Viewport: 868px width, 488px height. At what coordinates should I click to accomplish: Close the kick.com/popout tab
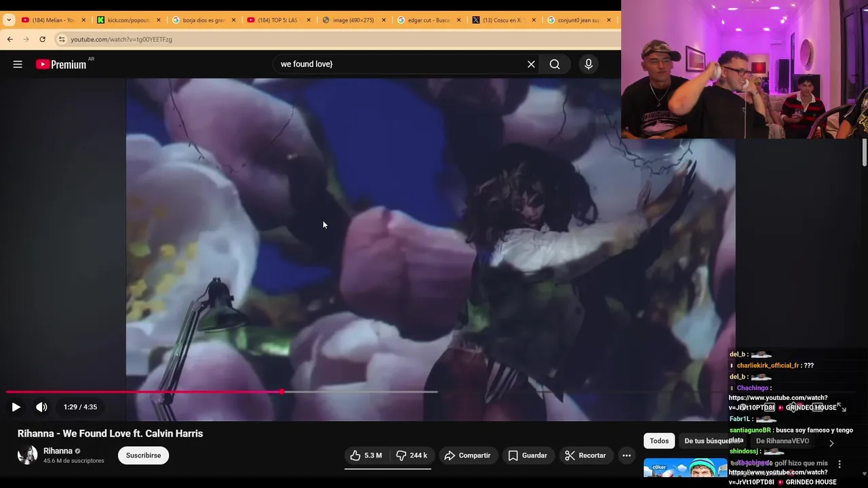[x=159, y=20]
